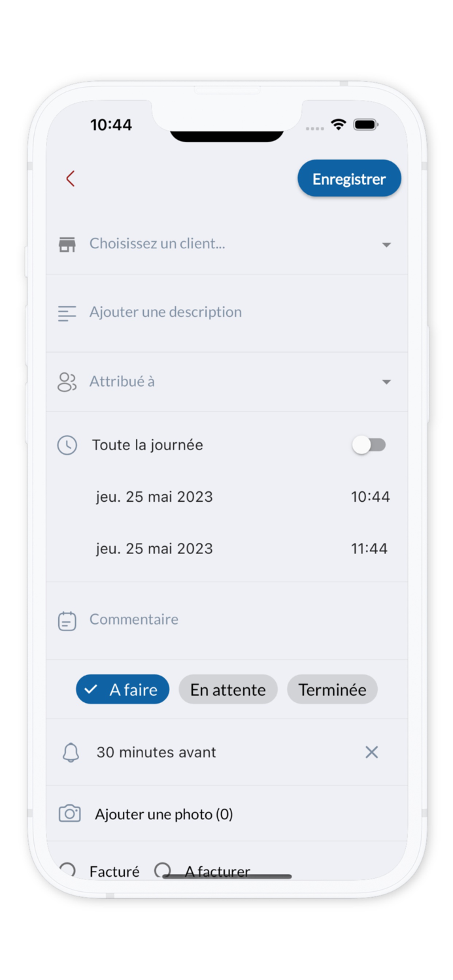This screenshot has height=980, width=453.
Task: Click the people icon for Attribué à
Action: (67, 382)
